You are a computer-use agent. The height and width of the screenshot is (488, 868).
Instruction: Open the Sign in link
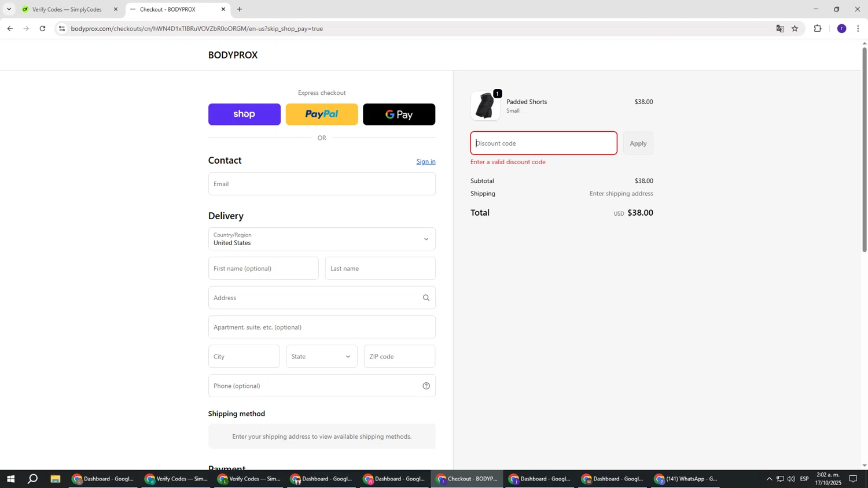(426, 161)
